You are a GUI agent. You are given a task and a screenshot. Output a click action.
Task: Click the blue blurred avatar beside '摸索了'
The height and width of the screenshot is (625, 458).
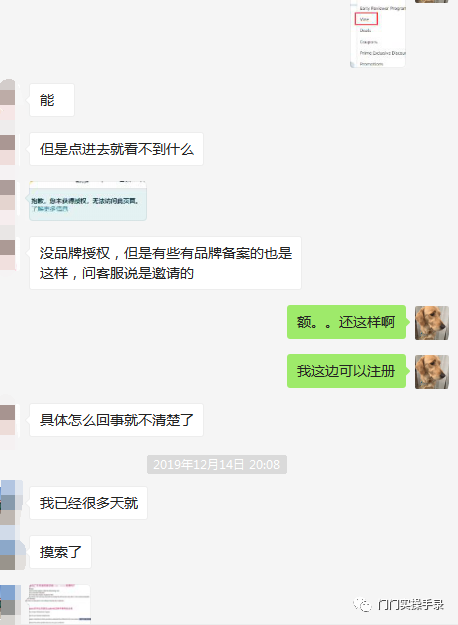coord(12,552)
